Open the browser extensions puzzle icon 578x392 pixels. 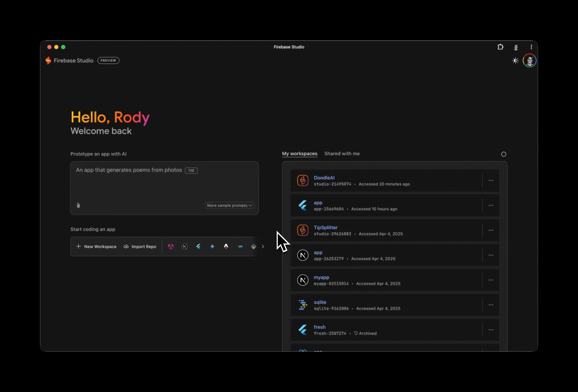coord(500,47)
